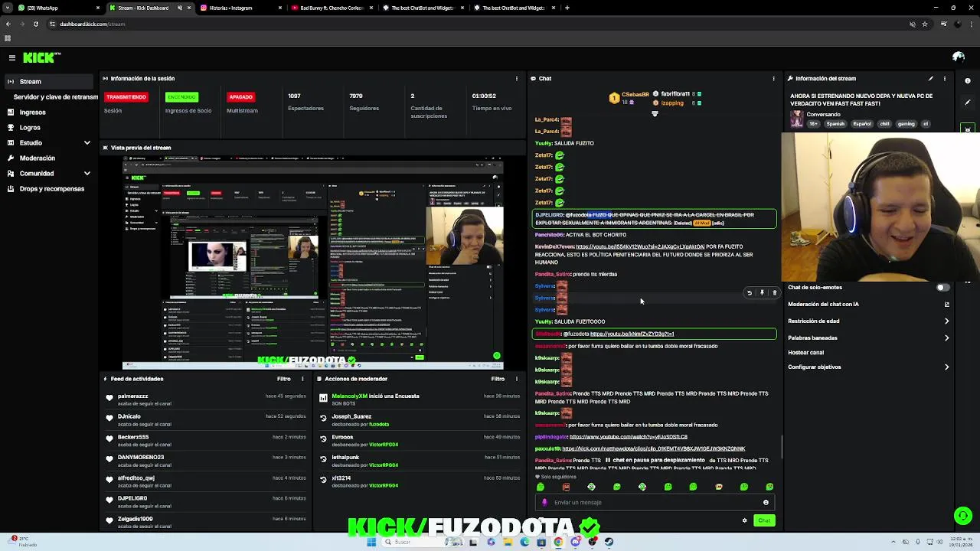Open Información del stream options menu
Viewport: 980px width, 551px height.
click(x=945, y=78)
